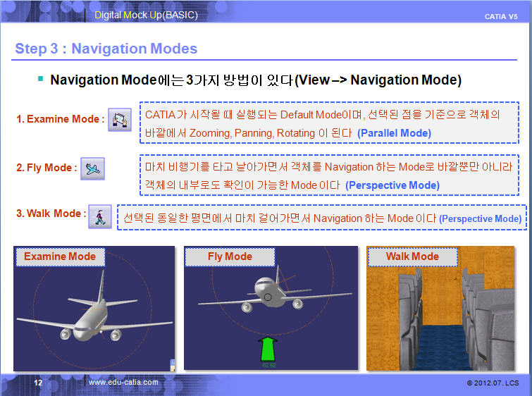Screen dimensions: 532x396
Task: Click the 'CATIA V5' label in the header
Action: click(501, 16)
